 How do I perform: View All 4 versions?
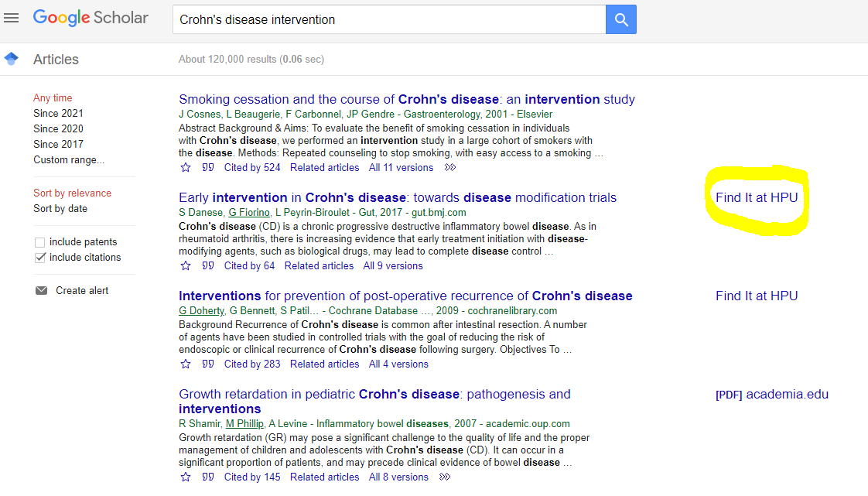tap(398, 364)
